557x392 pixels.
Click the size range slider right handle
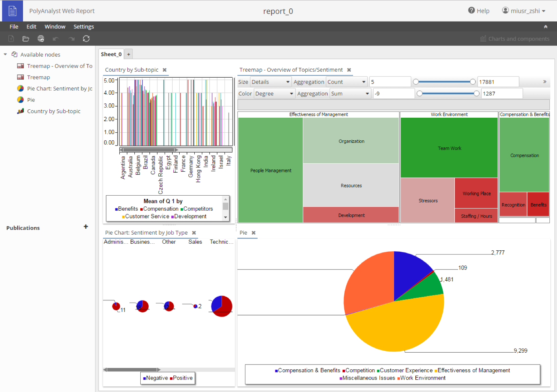point(473,82)
